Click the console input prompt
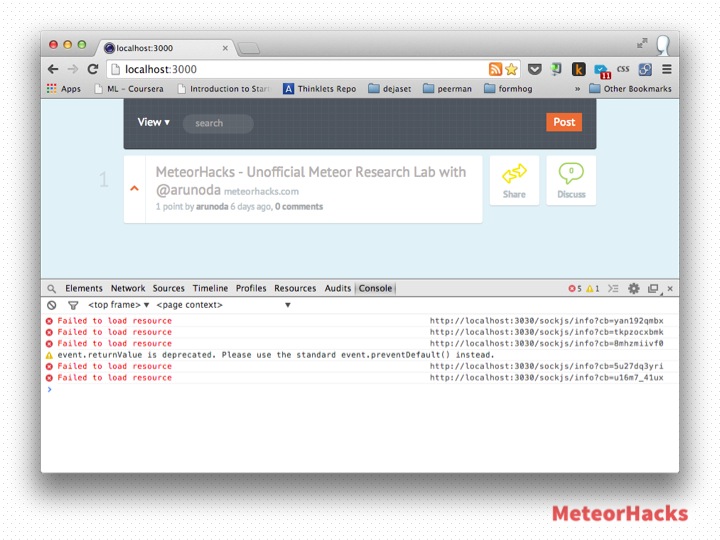Viewport: 720px width, 540px height. pyautogui.click(x=360, y=390)
